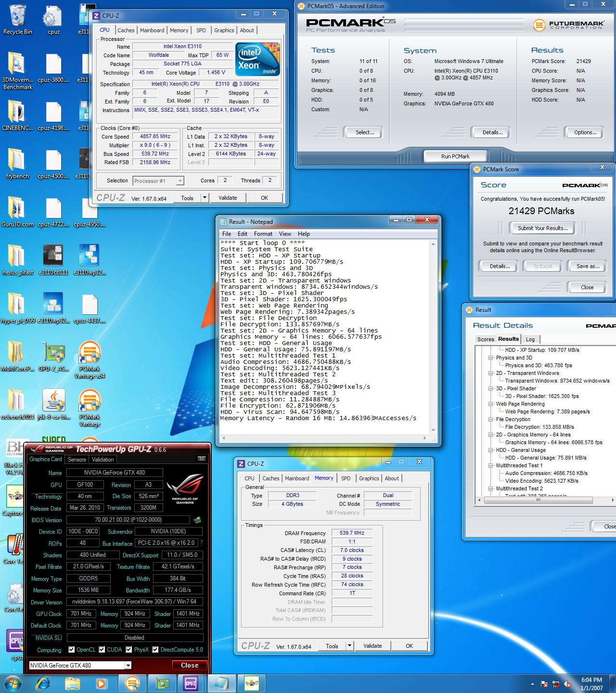Open Tools dropdown arrow in CPU-Z CPU window
The height and width of the screenshot is (693, 616).
click(x=205, y=198)
